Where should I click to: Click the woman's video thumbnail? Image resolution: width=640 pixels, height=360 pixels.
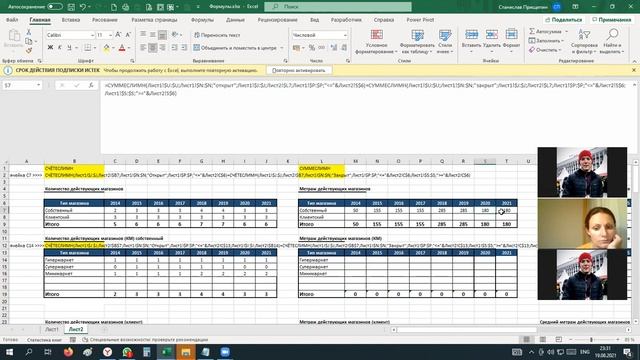[x=582, y=224]
